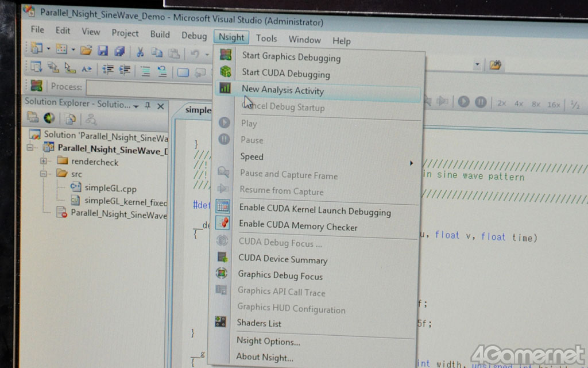The image size is (588, 368).
Task: Open the Debug menu
Action: [x=194, y=36]
